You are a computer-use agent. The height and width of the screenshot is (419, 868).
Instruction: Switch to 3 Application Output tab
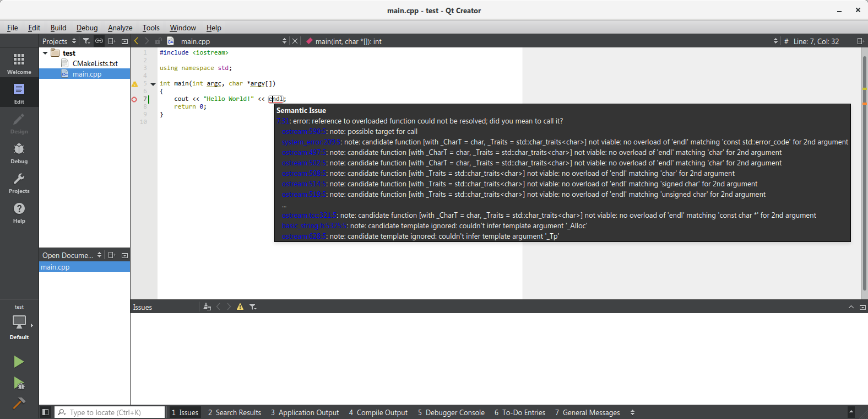[x=305, y=412]
